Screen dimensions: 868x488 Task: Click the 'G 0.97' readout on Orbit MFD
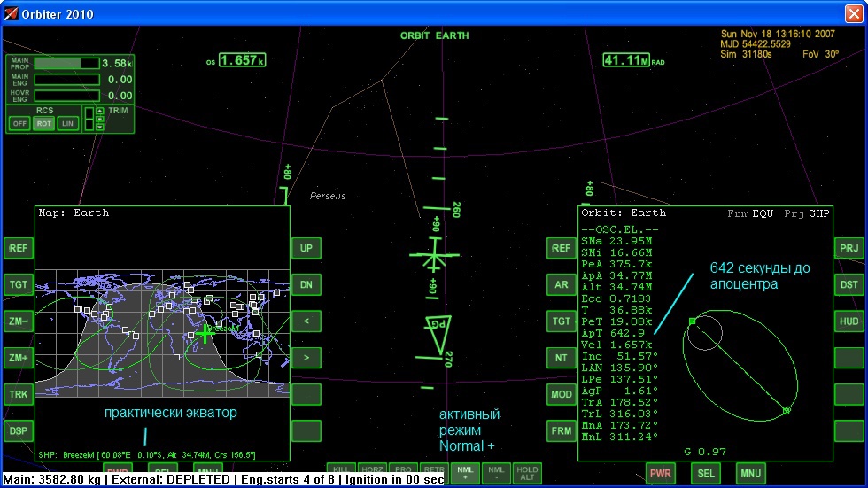tap(705, 452)
